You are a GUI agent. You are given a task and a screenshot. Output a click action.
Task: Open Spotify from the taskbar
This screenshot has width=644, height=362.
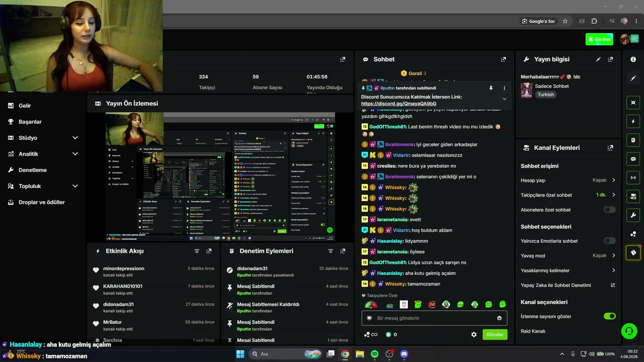point(374,354)
